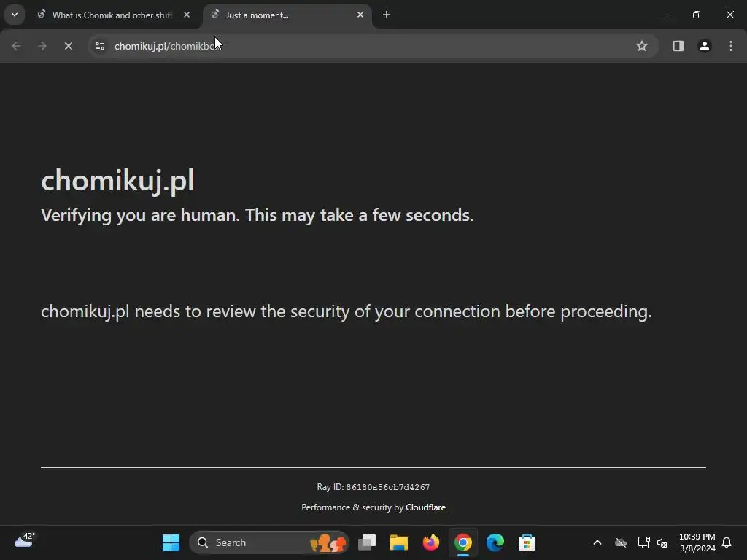747x560 pixels.
Task: Open Task View on taskbar
Action: click(367, 542)
